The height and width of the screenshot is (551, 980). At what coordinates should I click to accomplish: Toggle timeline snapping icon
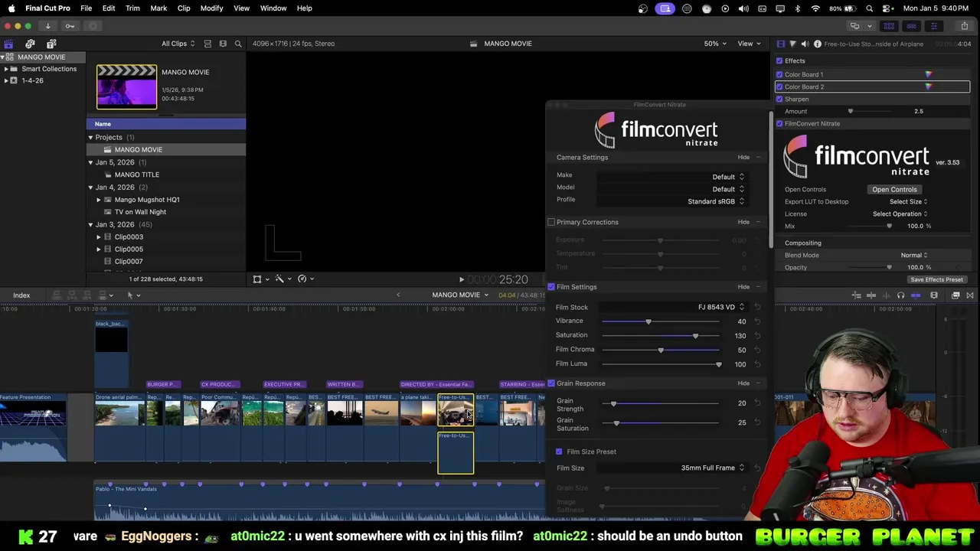[916, 295]
